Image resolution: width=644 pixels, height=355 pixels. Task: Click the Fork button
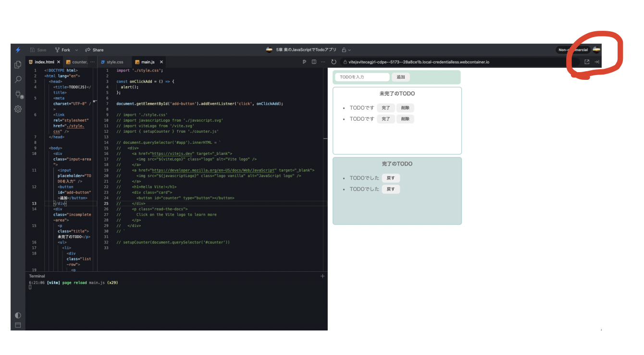[x=62, y=50]
